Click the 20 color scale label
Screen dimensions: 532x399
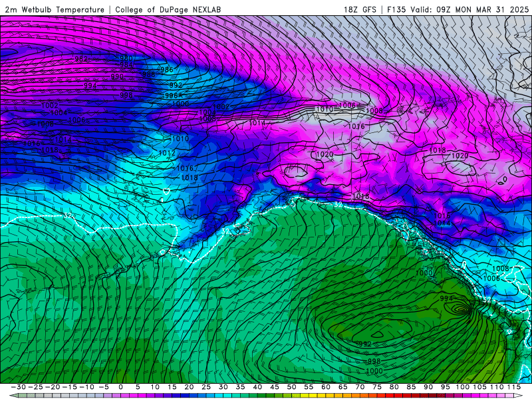click(x=189, y=387)
